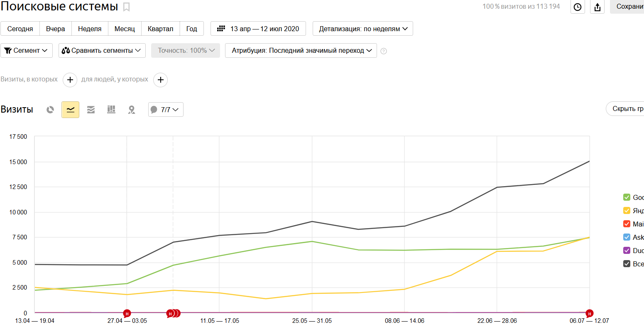
Task: Switch to the Квартал period tab
Action: click(x=160, y=29)
